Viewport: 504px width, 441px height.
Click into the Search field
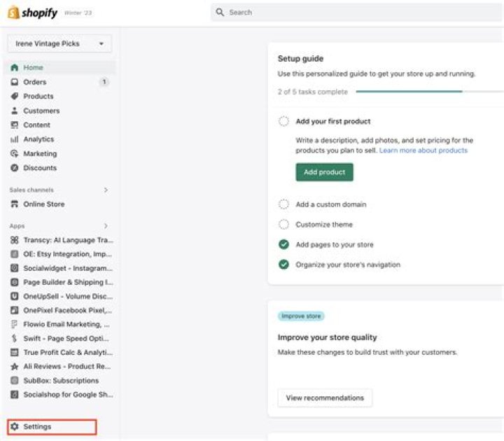pos(357,12)
